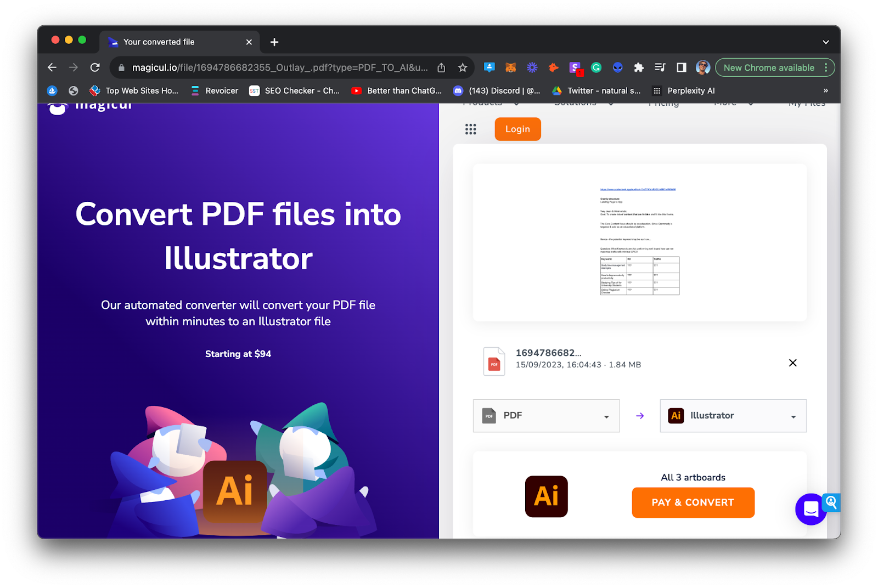Click the 'All 3 artboards' label
This screenshot has width=878, height=588.
pyautogui.click(x=693, y=477)
